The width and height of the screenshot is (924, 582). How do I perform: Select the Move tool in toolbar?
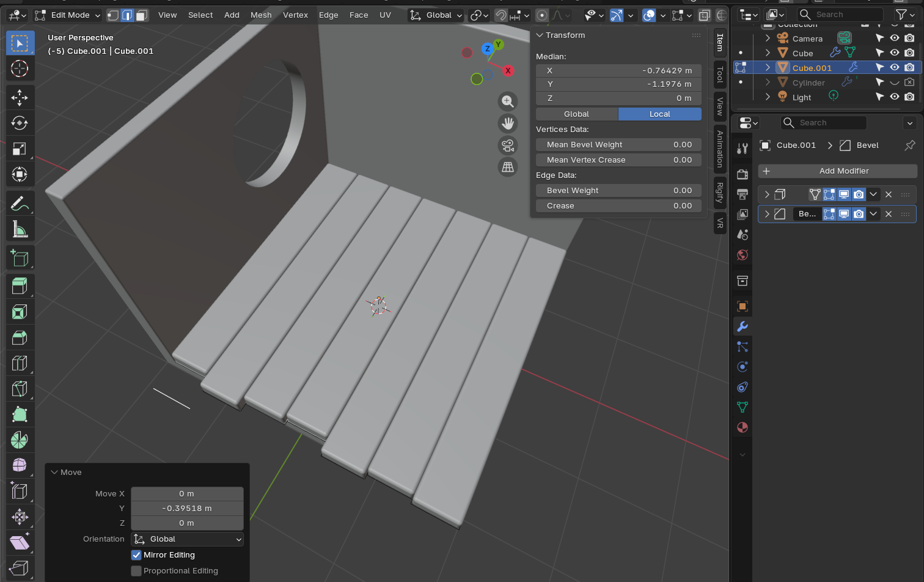[20, 97]
